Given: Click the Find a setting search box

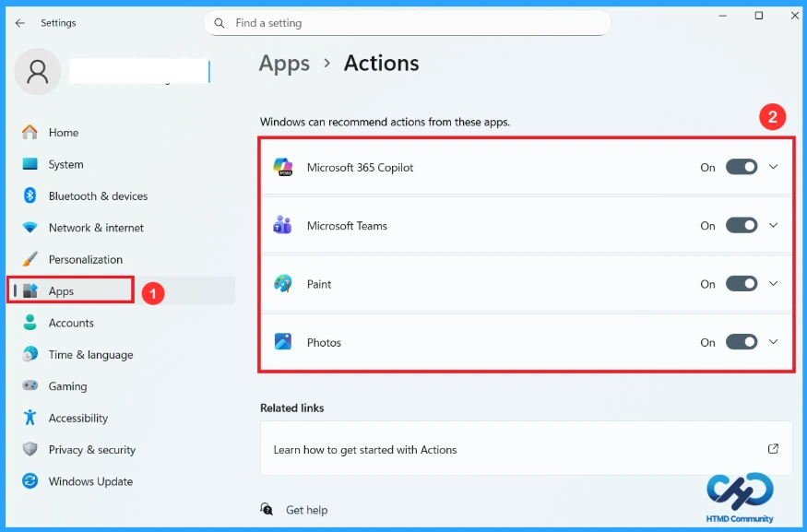Looking at the screenshot, I should pos(407,23).
